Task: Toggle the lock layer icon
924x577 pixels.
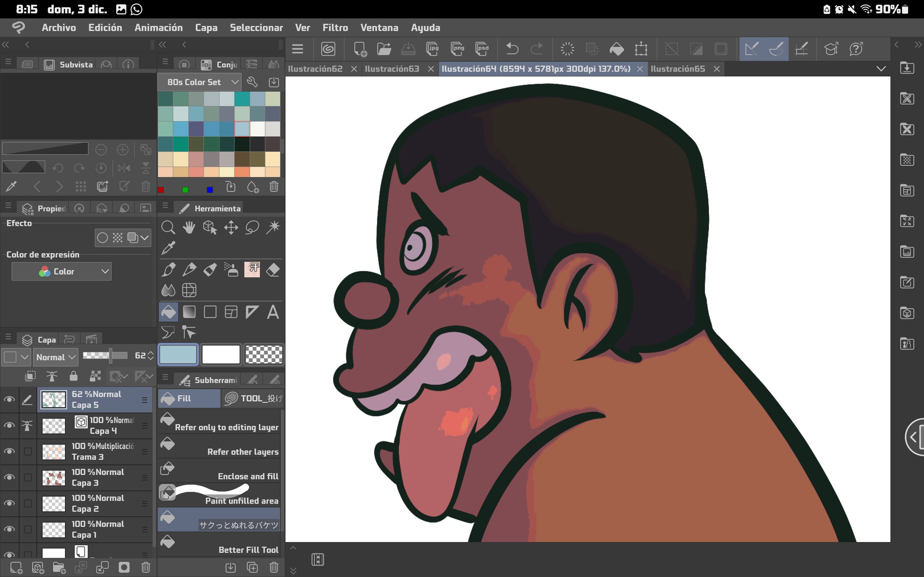Action: pos(73,376)
